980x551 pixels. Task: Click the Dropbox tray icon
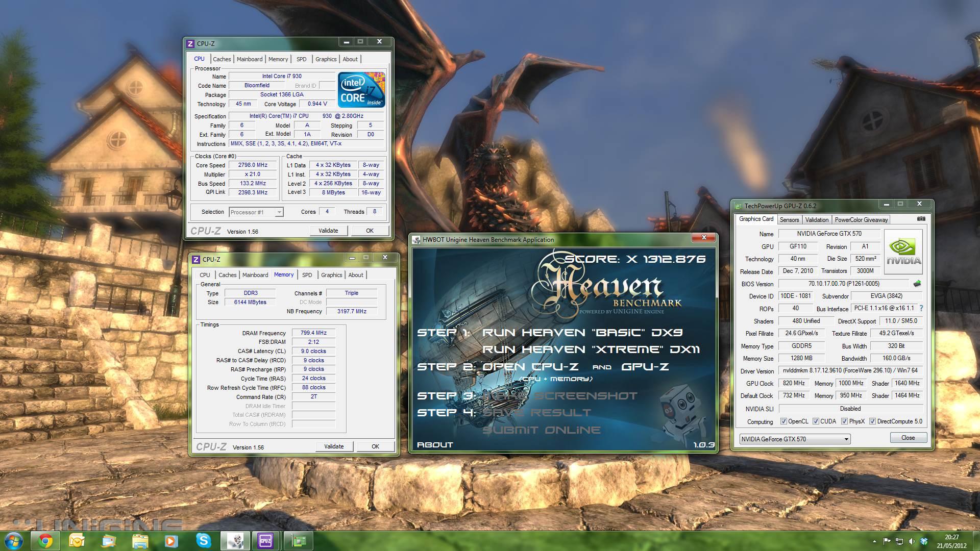[x=924, y=541]
